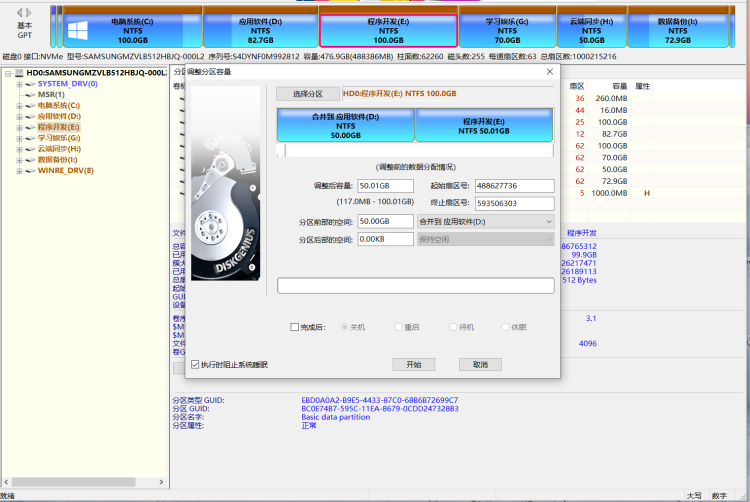750x502 pixels.
Task: Collapse the HD0 SAMSUNG disk tree node
Action: click(8, 73)
